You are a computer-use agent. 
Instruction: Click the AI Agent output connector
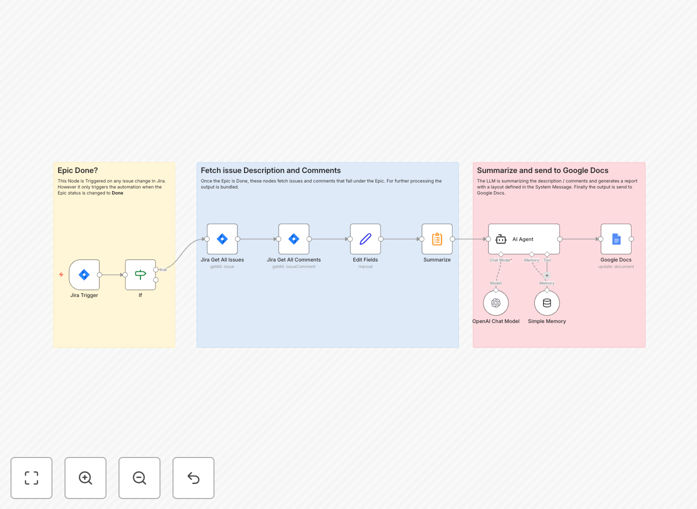point(560,239)
